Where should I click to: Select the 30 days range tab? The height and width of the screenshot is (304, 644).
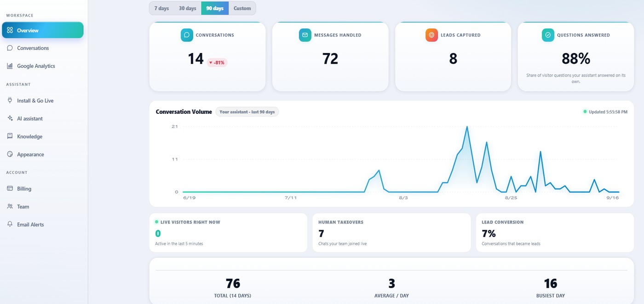(187, 8)
